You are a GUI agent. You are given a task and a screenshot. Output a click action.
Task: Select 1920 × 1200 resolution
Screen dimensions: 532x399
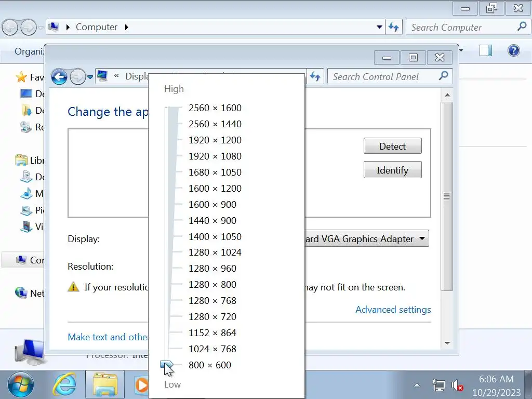pyautogui.click(x=215, y=140)
